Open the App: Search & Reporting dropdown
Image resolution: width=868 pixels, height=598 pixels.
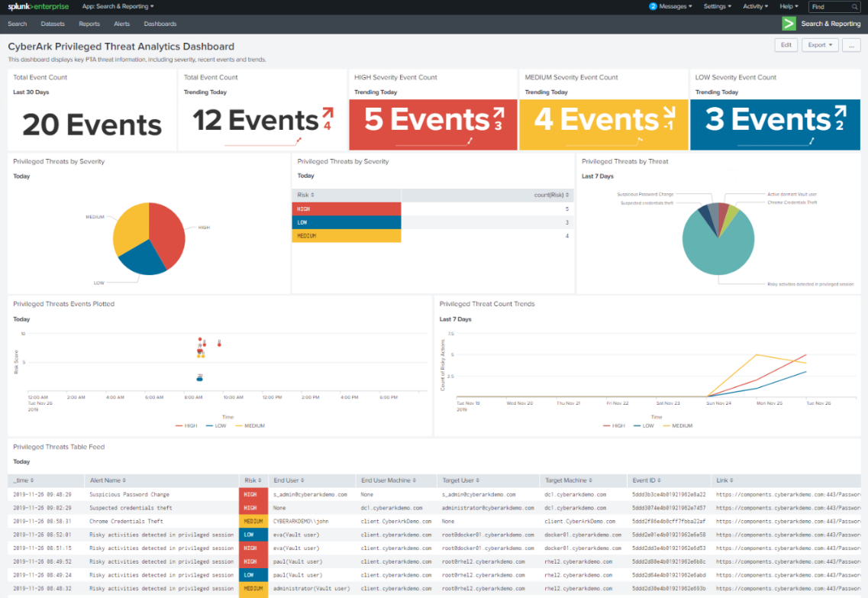(118, 6)
